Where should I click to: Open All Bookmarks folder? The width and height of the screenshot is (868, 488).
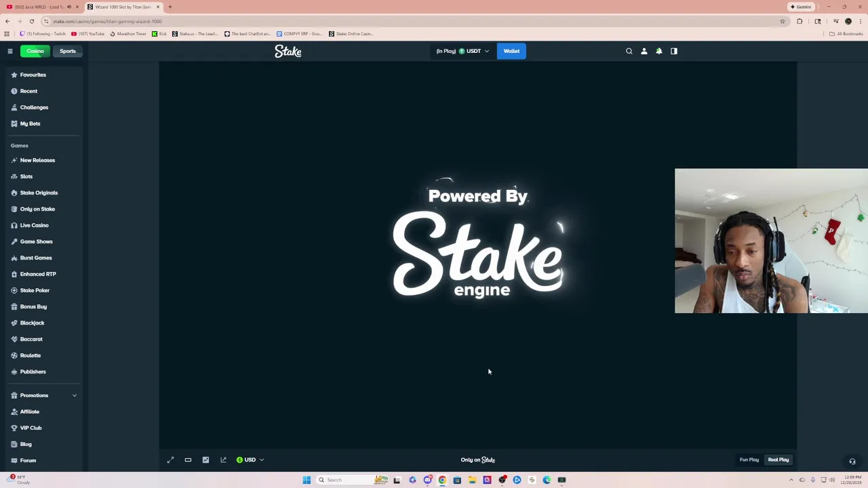click(846, 34)
